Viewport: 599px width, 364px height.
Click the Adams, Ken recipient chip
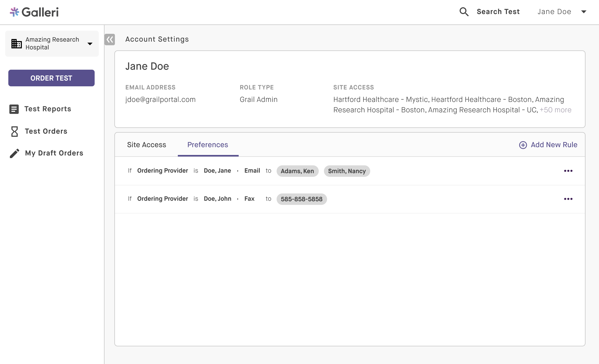[x=297, y=171]
